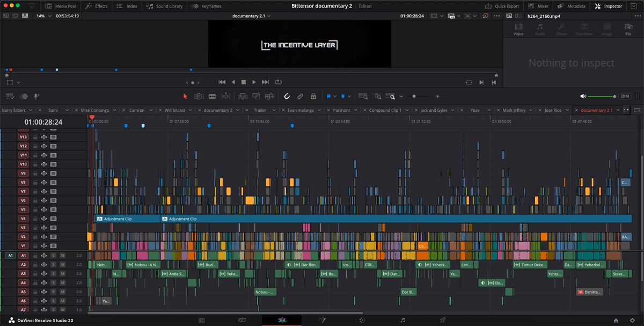Open the Mixer panel

[539, 6]
